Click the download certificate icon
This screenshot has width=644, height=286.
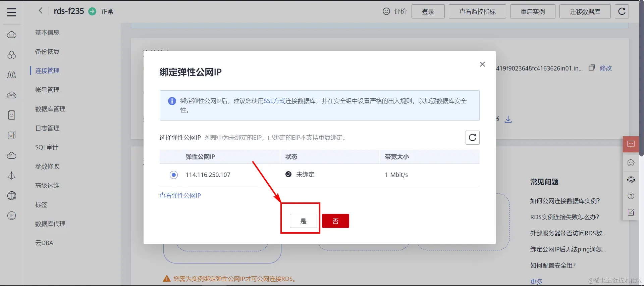[508, 119]
